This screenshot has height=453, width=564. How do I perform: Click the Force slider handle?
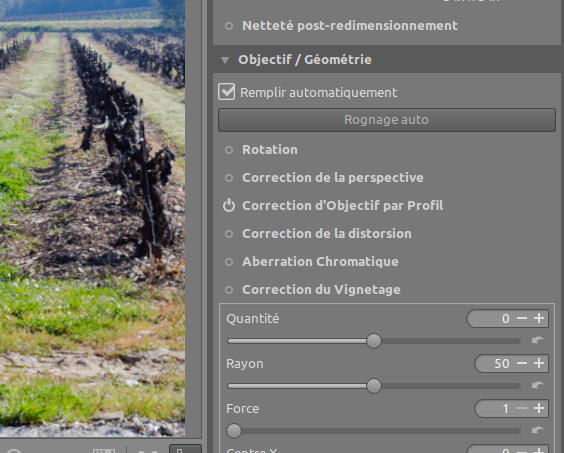click(234, 431)
